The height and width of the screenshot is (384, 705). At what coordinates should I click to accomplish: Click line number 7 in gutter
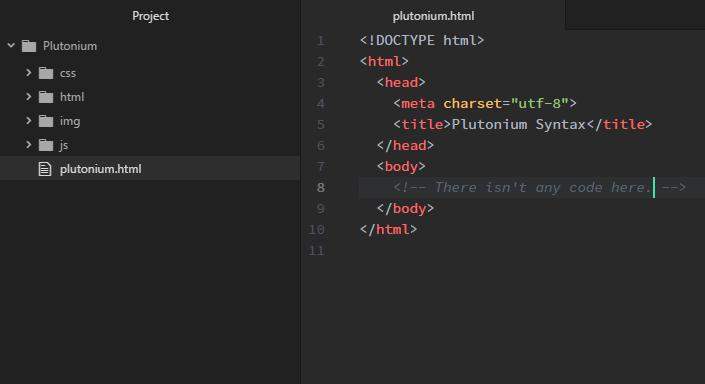click(x=321, y=167)
